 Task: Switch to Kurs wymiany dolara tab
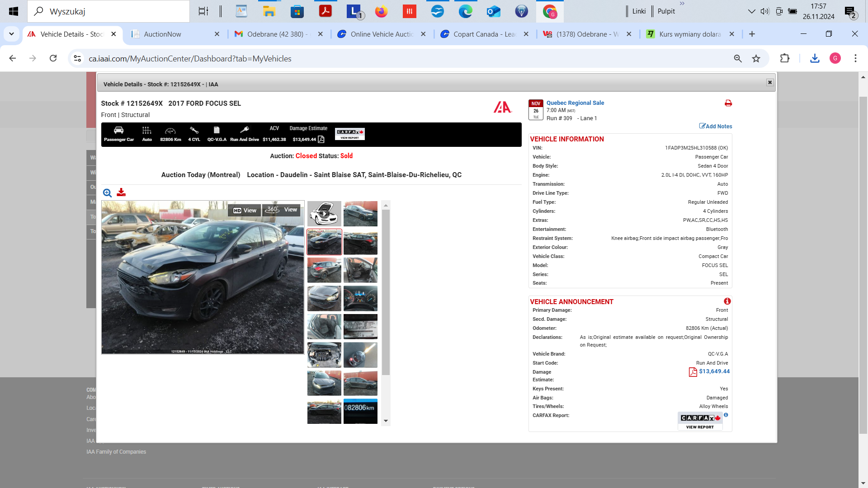pos(690,34)
